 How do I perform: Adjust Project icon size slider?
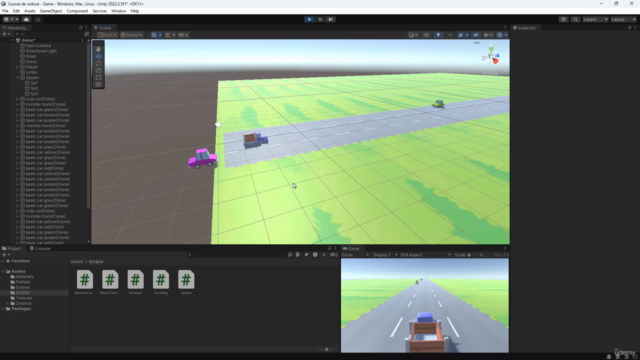click(x=326, y=349)
